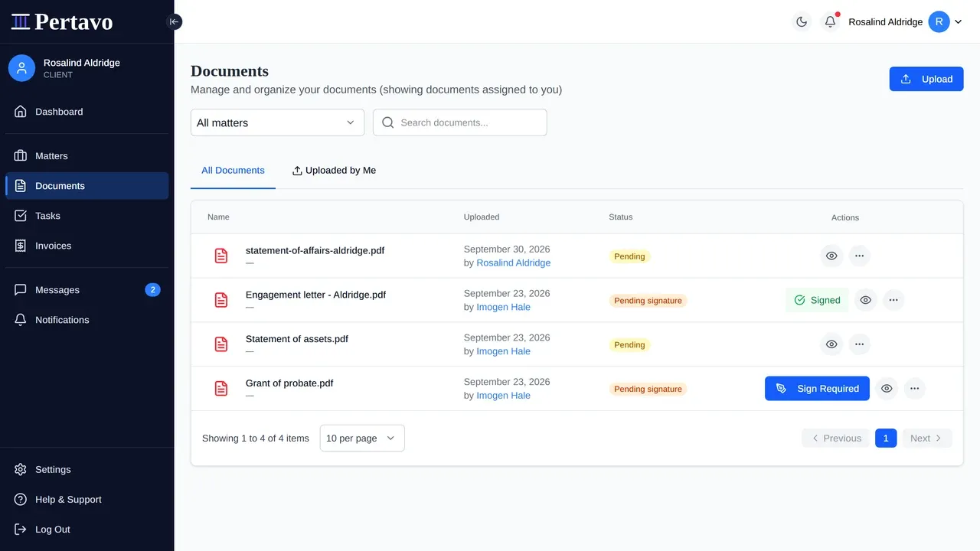Click the PDF icon of statement-of-affairs-aldridge.pdf
980x551 pixels.
click(221, 256)
